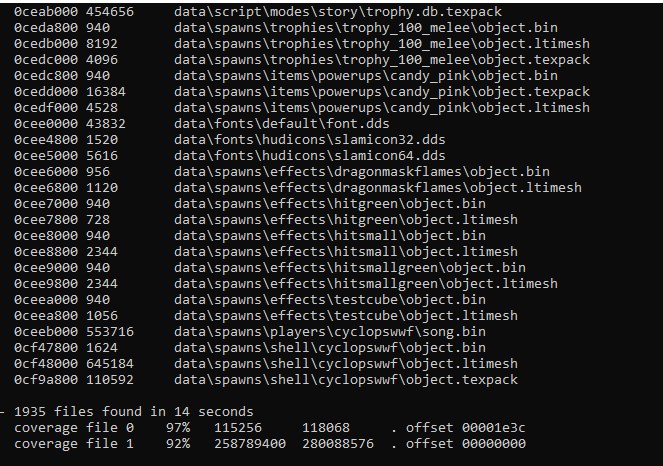Viewport: 663px width, 466px height.
Task: Click the offset 00001e3c text
Action: point(465,428)
